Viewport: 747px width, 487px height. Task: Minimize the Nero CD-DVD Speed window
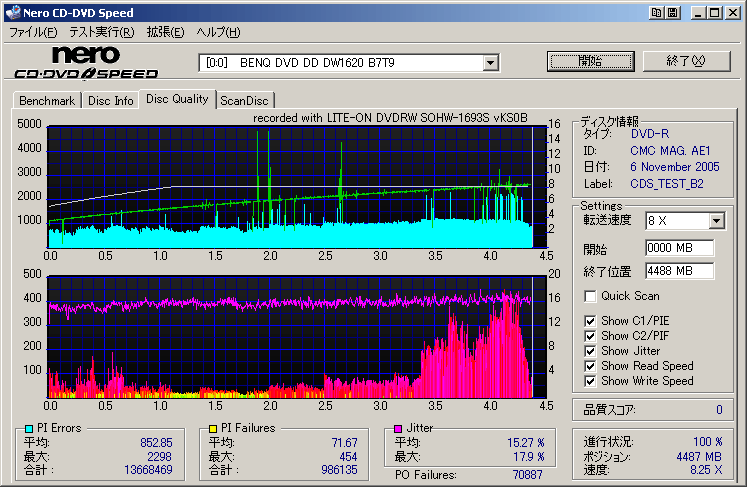[x=698, y=13]
